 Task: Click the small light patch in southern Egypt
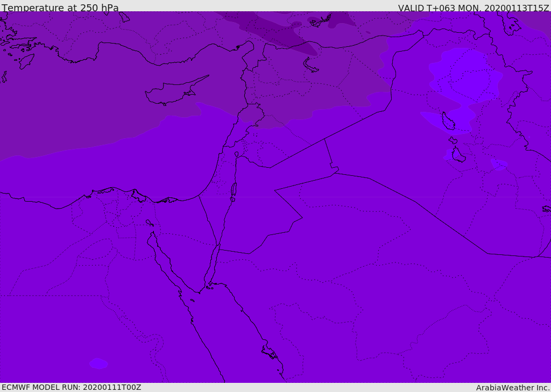pyautogui.click(x=98, y=363)
